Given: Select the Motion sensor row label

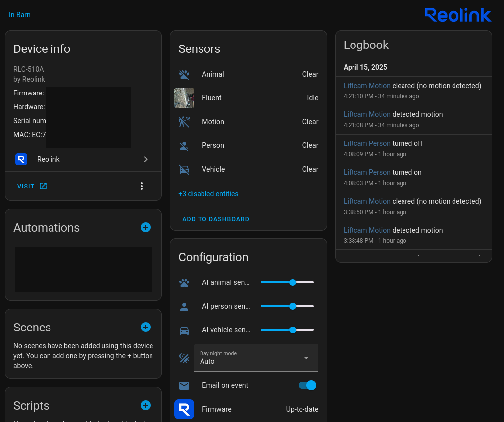Looking at the screenshot, I should click(213, 122).
